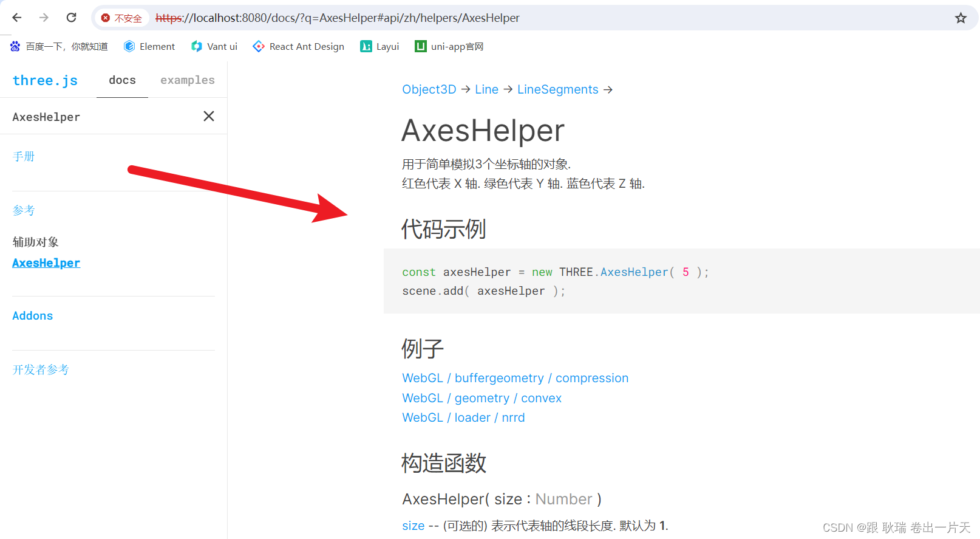Click the 构造函数 heading
Viewport: 980px width, 539px height.
(444, 463)
